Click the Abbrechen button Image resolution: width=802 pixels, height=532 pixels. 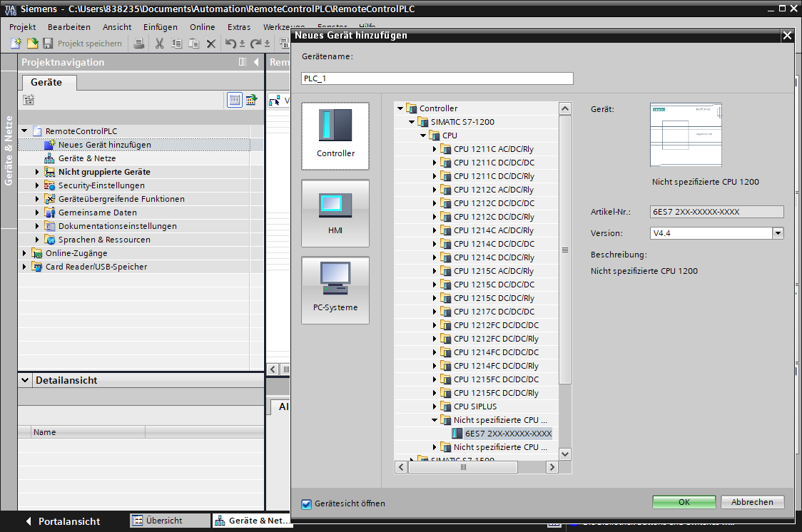[752, 502]
